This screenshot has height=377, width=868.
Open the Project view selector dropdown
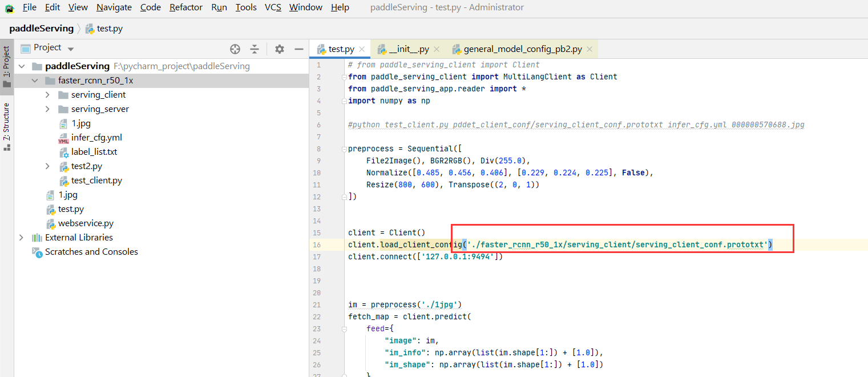[70, 47]
